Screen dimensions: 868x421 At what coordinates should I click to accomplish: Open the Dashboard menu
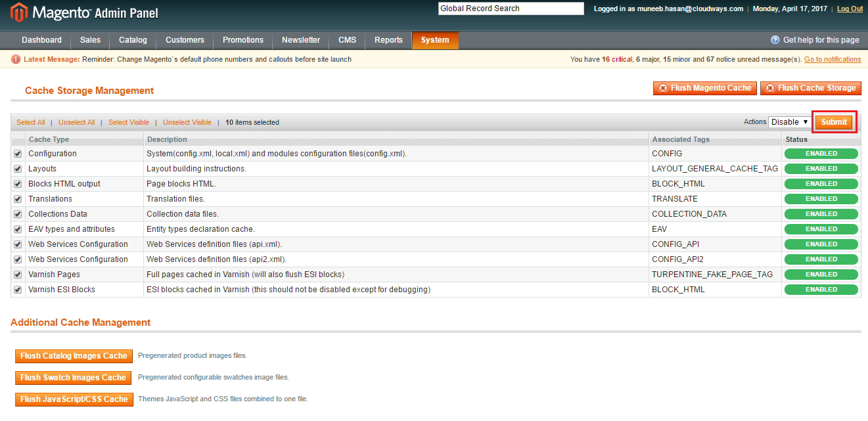(41, 40)
